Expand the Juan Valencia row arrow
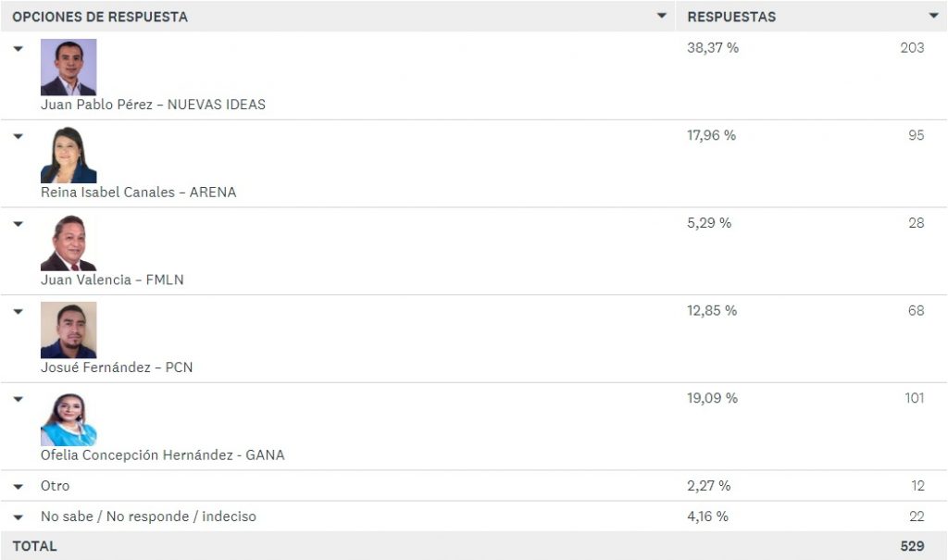The height and width of the screenshot is (560, 948). click(19, 224)
